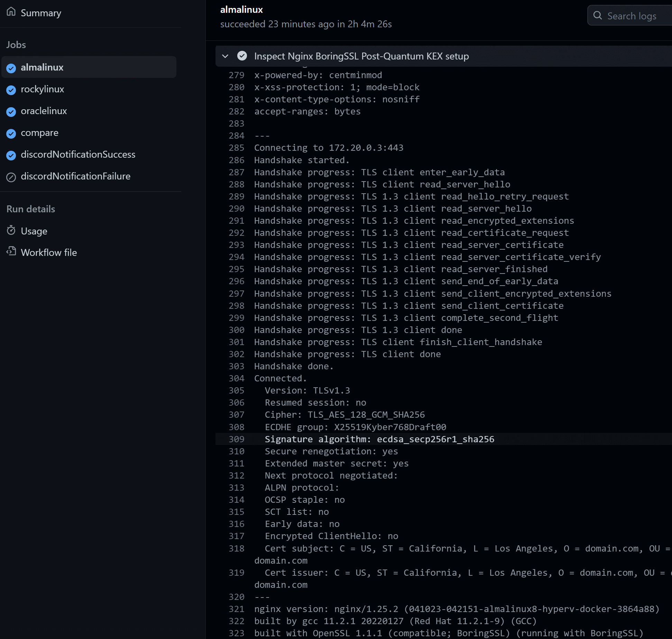672x639 pixels.
Task: Click the discordNotificationSuccess checkmark icon
Action: point(11,155)
